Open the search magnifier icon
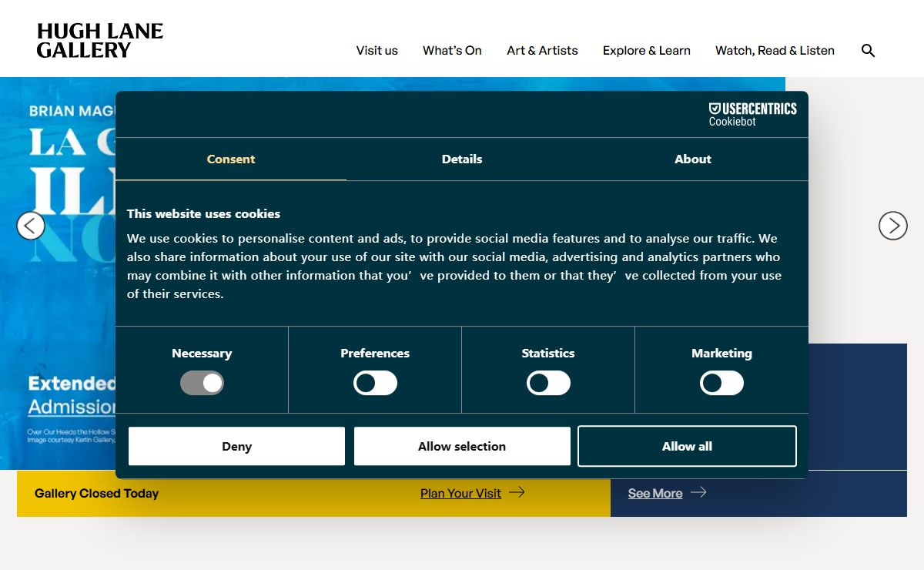The width and height of the screenshot is (924, 570). pyautogui.click(x=868, y=51)
